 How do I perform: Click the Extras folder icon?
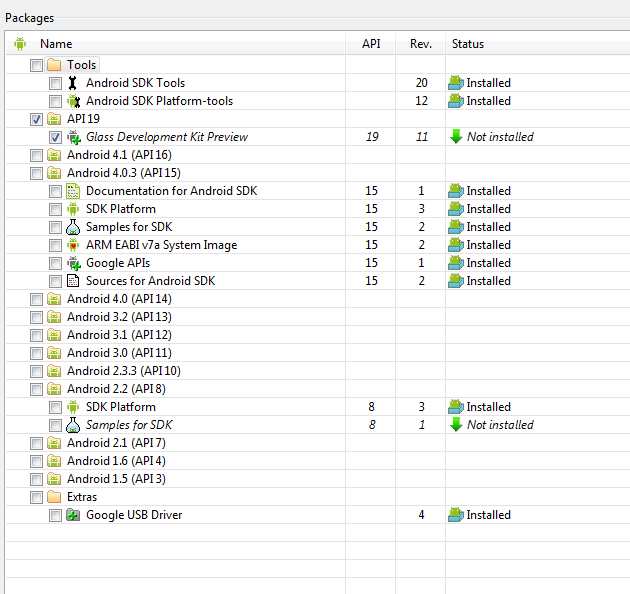tap(54, 497)
